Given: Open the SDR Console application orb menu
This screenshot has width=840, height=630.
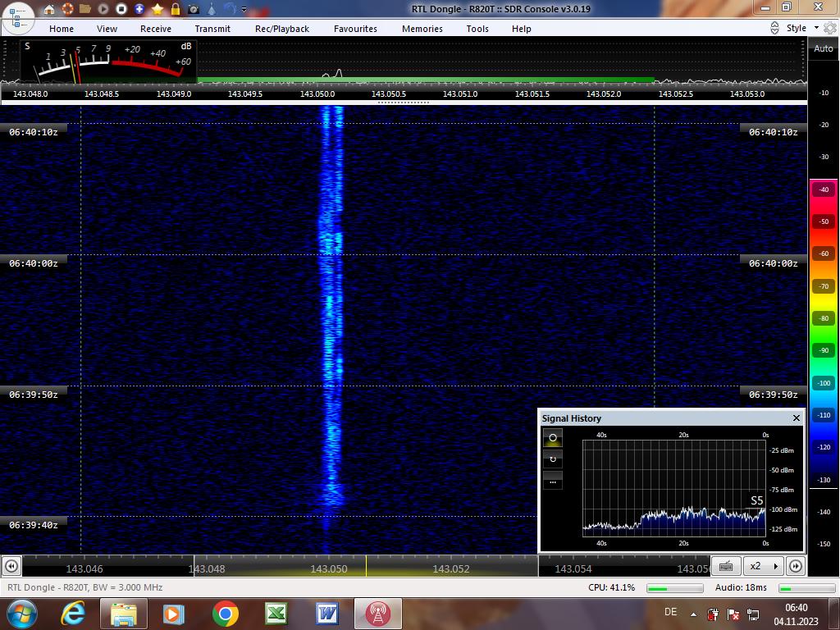Looking at the screenshot, I should (x=17, y=17).
